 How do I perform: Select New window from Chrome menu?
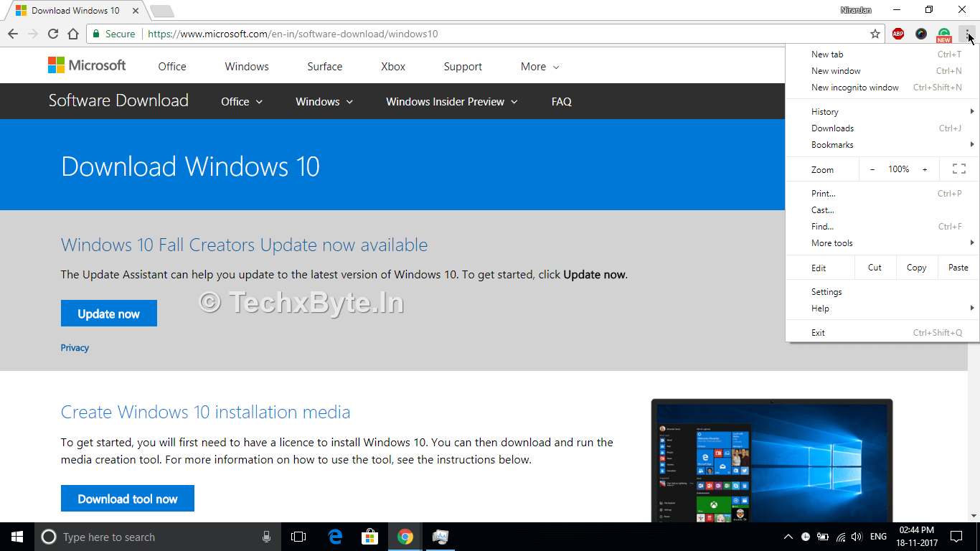click(882, 71)
